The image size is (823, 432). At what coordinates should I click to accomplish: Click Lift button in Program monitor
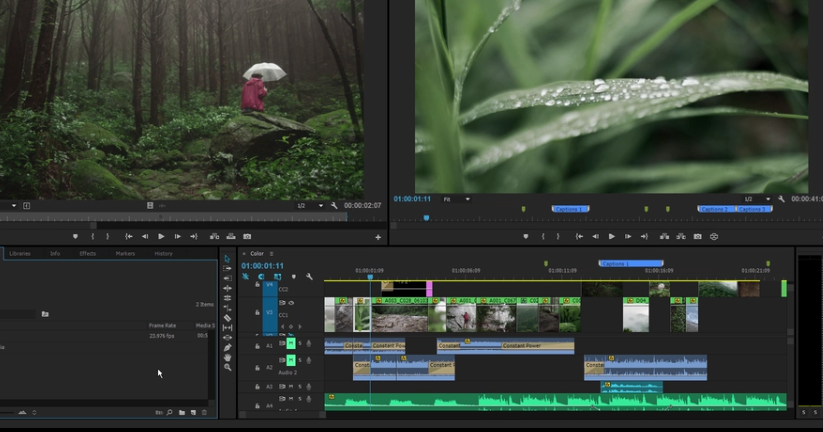pos(664,237)
